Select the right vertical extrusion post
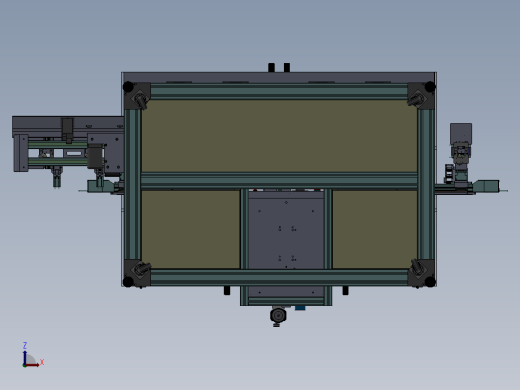Image resolution: width=520 pixels, height=390 pixels. pyautogui.click(x=426, y=184)
